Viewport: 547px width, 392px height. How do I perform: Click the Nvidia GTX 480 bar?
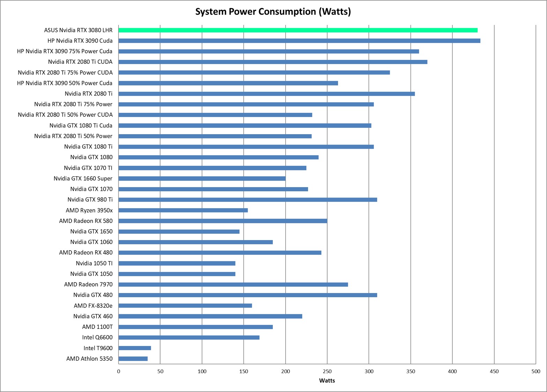248,295
